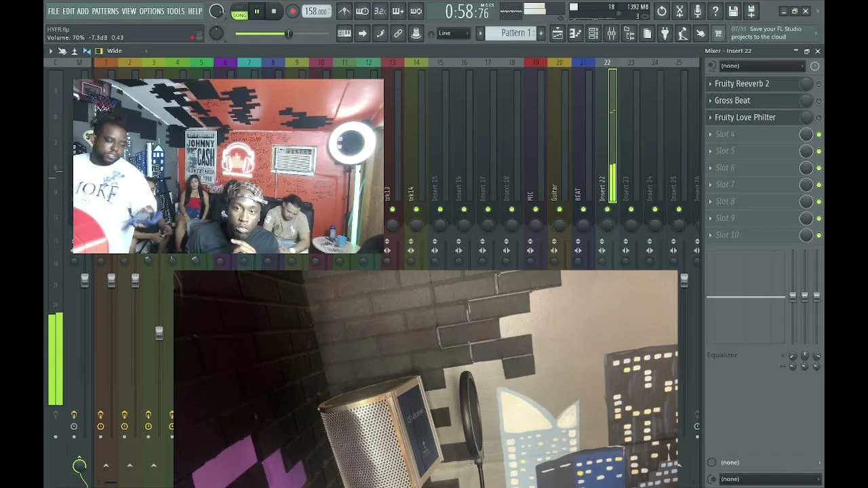This screenshot has height=488, width=868.
Task: Click the tempo tapper icon
Action: [683, 33]
